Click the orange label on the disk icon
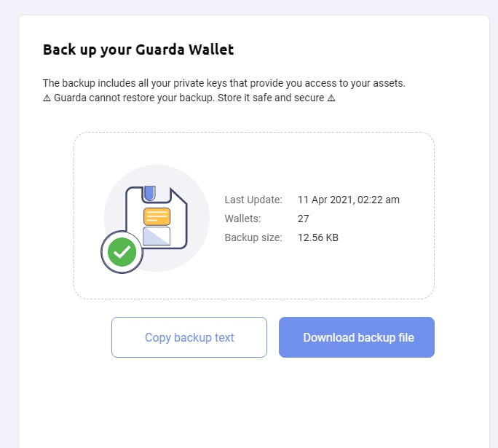The image size is (498, 448). tap(157, 216)
